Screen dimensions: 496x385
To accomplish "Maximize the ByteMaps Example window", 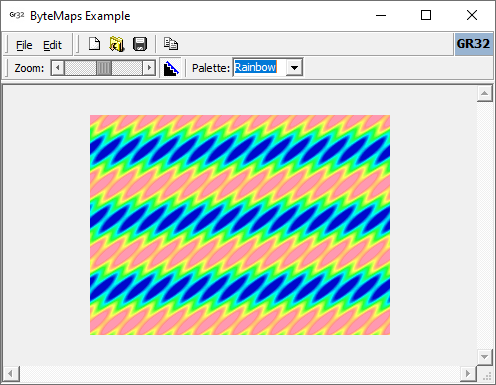I will (426, 15).
